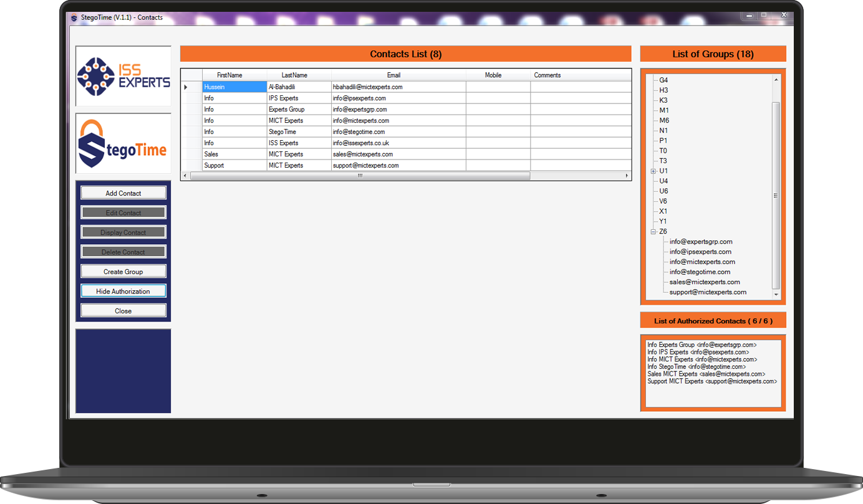Click the Add Contact button
Image resolution: width=863 pixels, height=504 pixels.
(123, 193)
